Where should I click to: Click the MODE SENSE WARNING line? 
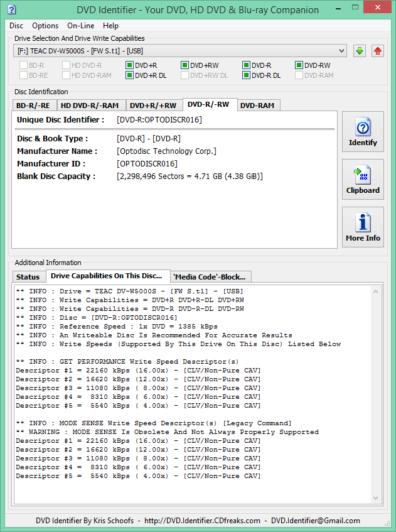[167, 432]
